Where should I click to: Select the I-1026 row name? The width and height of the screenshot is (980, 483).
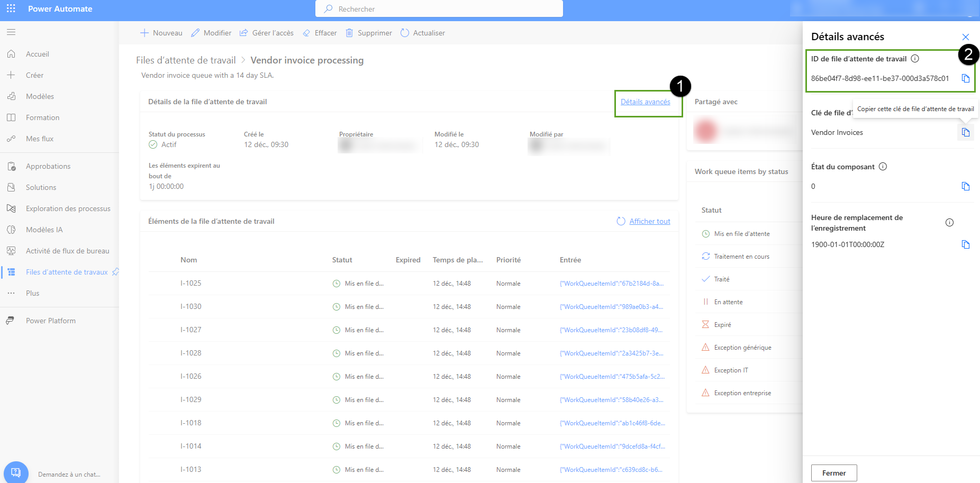(190, 376)
